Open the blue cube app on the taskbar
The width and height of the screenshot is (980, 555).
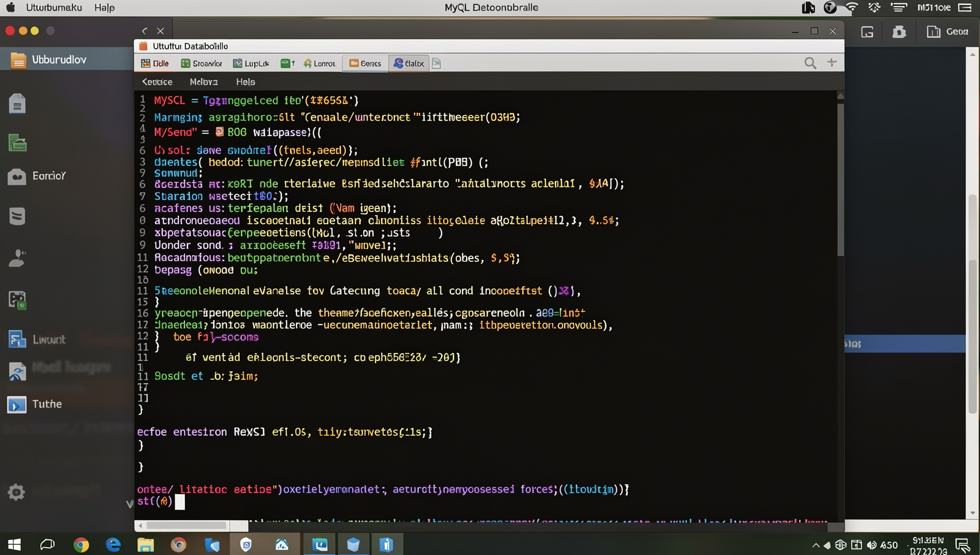[353, 545]
